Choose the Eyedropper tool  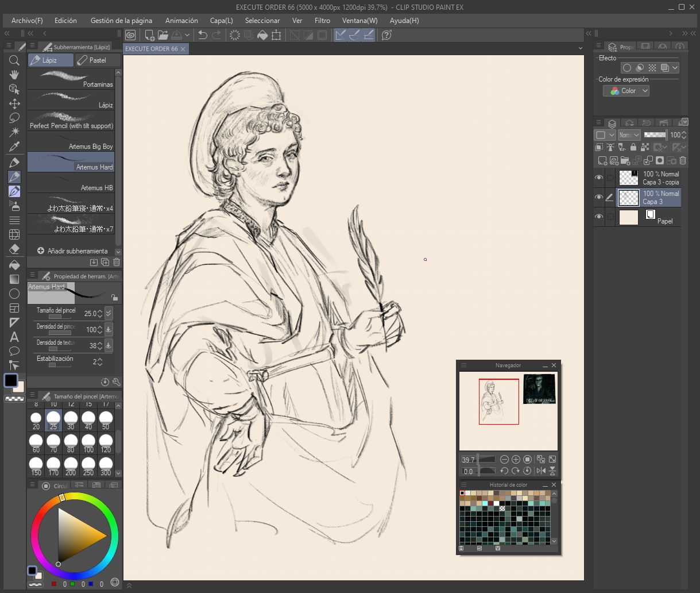tap(14, 147)
